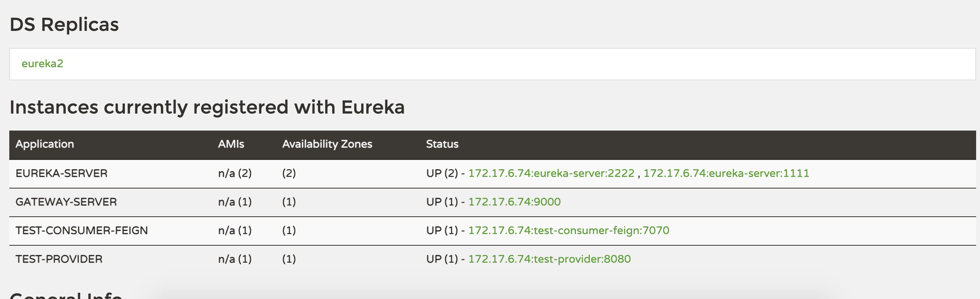
Task: Click the n/a (2) AMIs cell
Action: [235, 173]
